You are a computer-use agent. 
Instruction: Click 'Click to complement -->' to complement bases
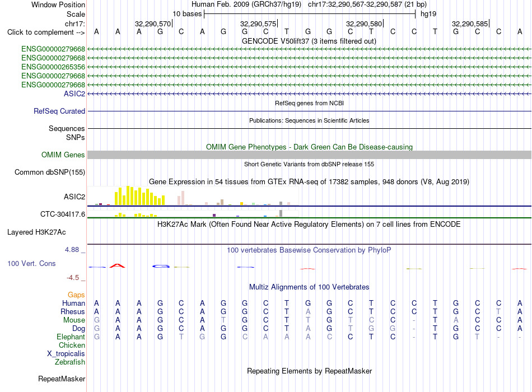pos(46,32)
